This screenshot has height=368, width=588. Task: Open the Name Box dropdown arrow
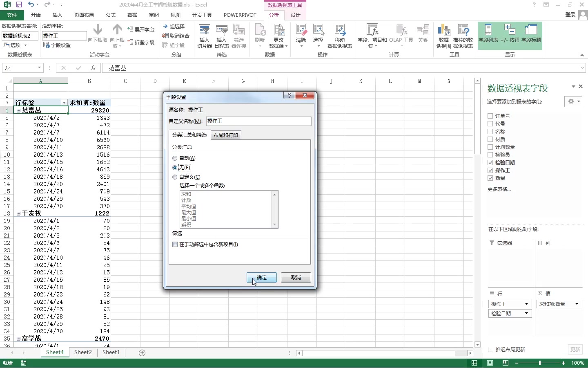pyautogui.click(x=39, y=68)
